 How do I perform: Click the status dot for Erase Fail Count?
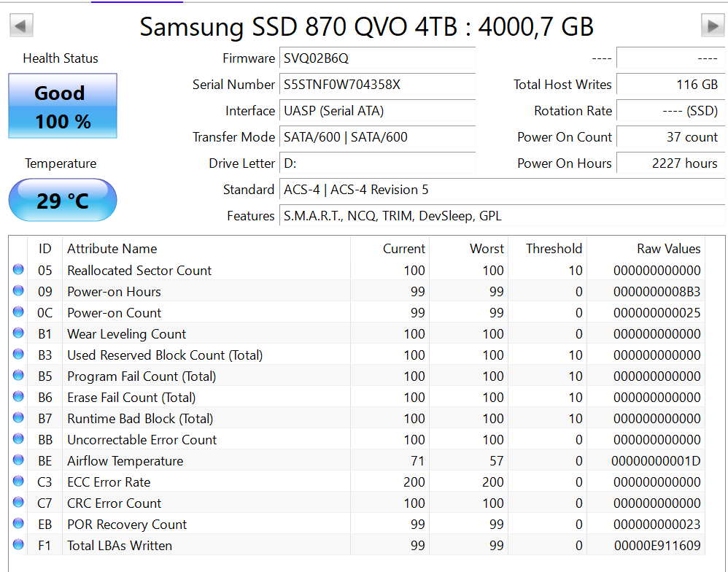[x=18, y=396]
